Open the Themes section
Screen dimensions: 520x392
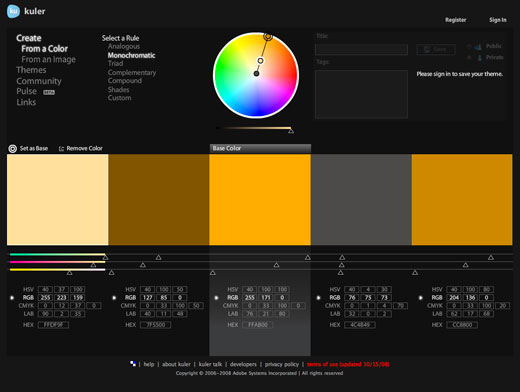click(x=31, y=70)
